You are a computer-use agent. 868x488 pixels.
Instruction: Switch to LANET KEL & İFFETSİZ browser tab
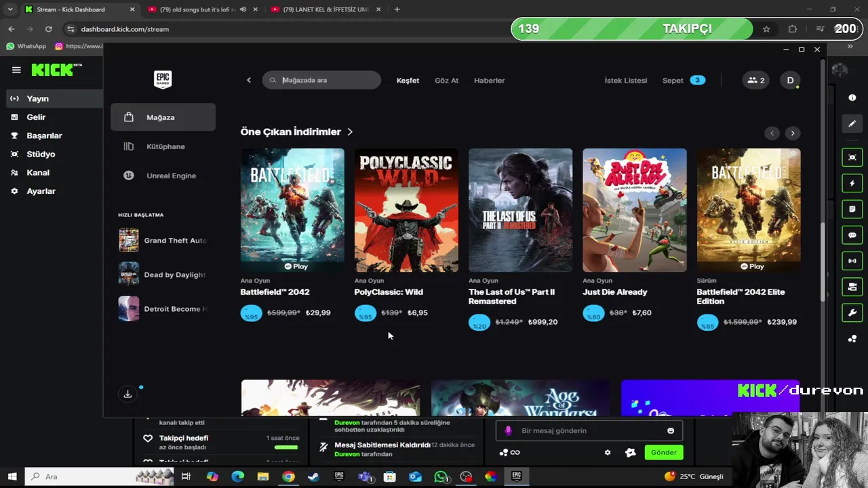(327, 9)
